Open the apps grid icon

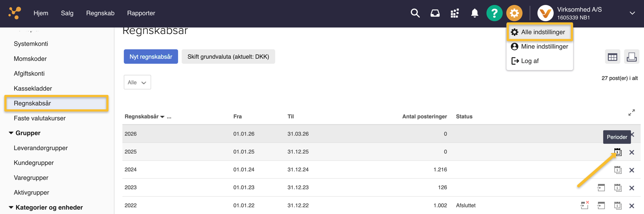[x=454, y=13]
